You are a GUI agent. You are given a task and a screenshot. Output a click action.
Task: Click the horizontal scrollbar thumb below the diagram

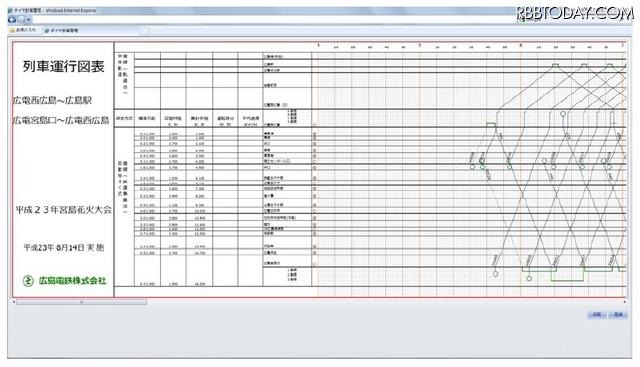(81, 302)
